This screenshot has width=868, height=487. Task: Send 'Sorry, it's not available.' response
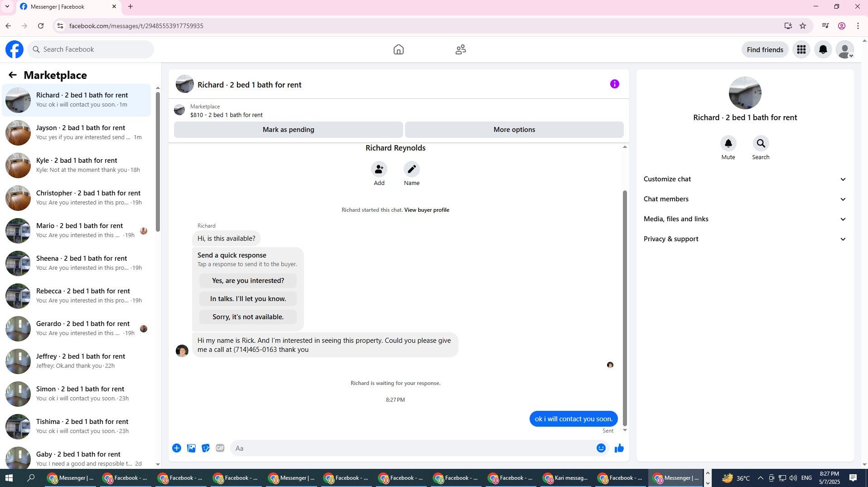[x=248, y=317]
